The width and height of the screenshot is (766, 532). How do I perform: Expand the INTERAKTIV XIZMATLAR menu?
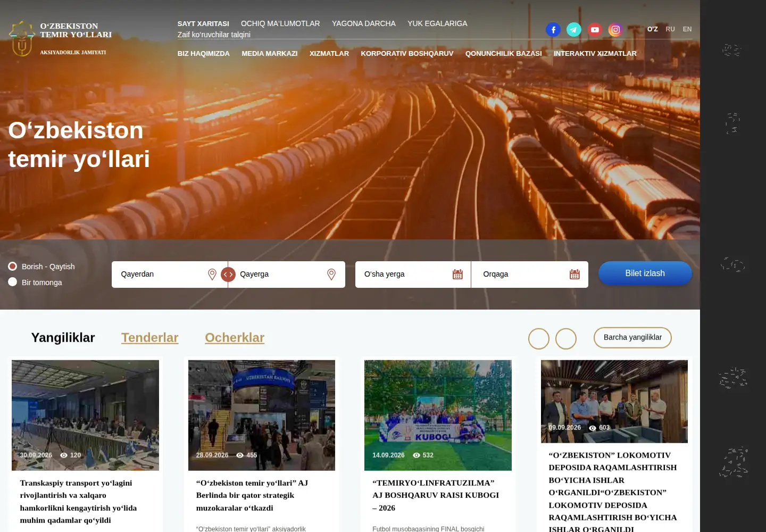pos(595,54)
